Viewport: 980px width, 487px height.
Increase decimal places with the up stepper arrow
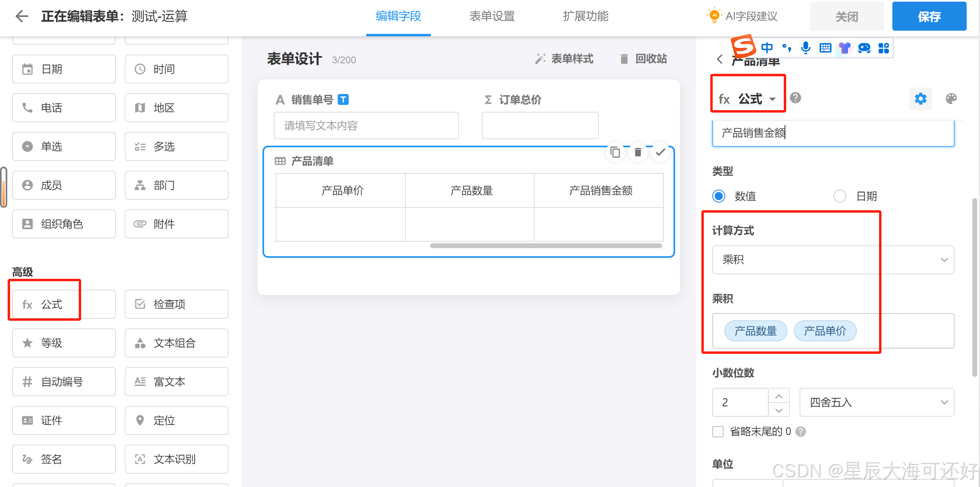tap(779, 396)
